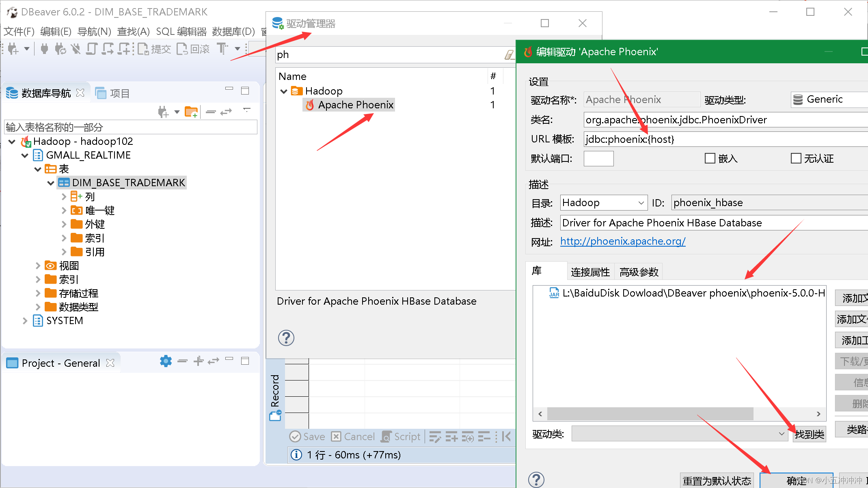
Task: Click the Apache Phoenix flame icon in driver list
Action: [x=310, y=105]
